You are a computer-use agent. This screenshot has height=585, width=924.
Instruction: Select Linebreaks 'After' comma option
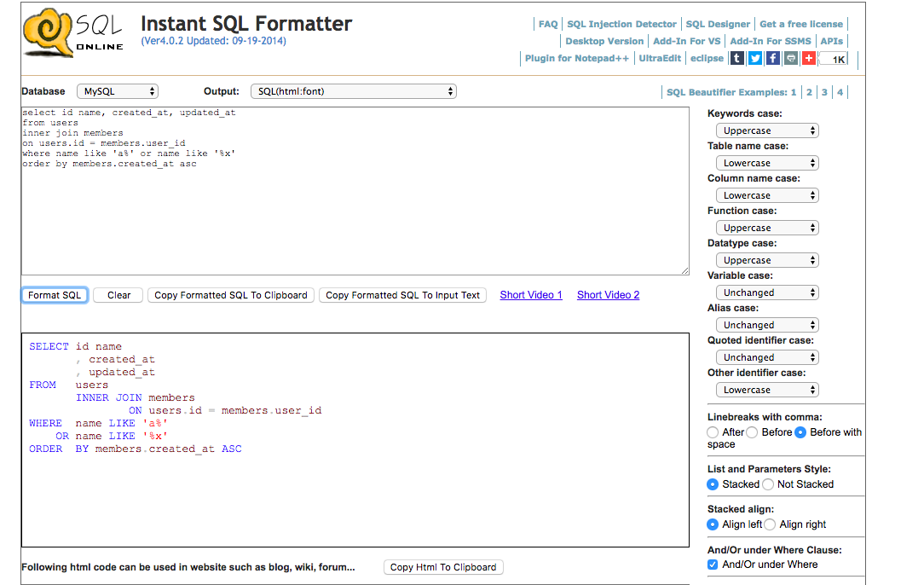click(713, 432)
